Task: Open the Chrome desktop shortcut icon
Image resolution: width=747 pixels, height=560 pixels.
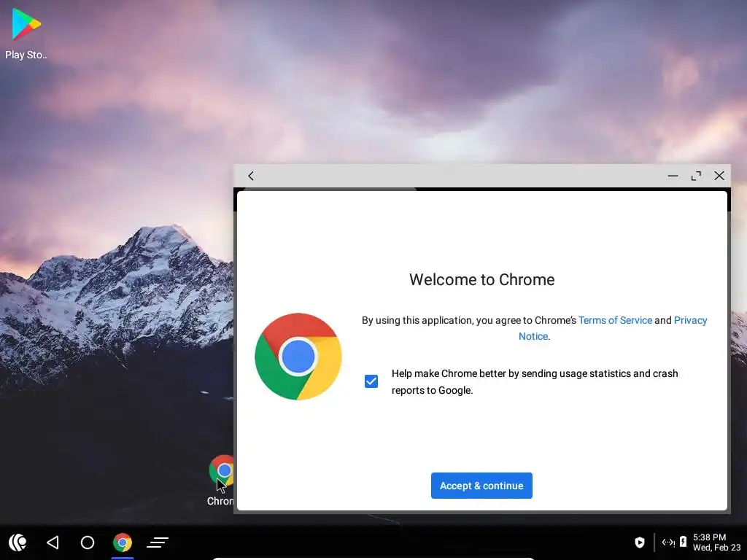Action: pos(222,471)
